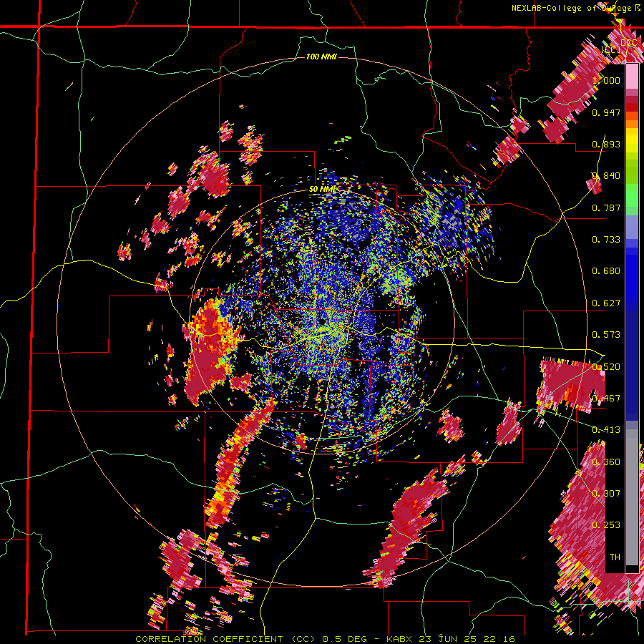This screenshot has width=644, height=644.
Task: Select the 1.000 legend value
Action: click(606, 80)
